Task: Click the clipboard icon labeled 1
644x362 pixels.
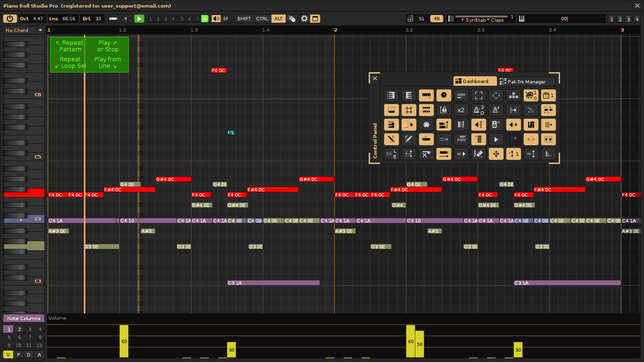Action: (x=548, y=96)
